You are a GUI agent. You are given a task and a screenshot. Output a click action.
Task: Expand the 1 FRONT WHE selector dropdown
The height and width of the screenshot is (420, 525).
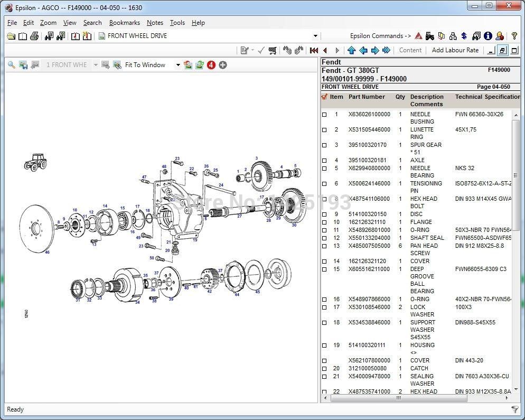[96, 64]
